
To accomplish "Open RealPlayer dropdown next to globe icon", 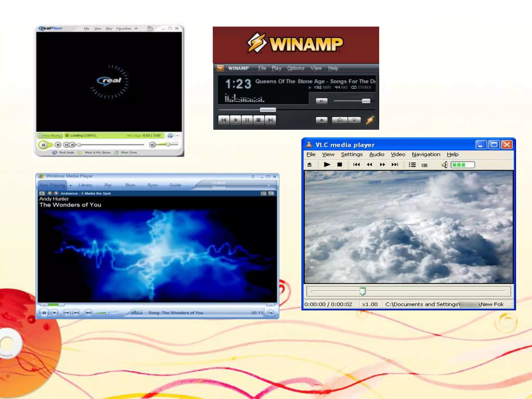I will [x=178, y=136].
